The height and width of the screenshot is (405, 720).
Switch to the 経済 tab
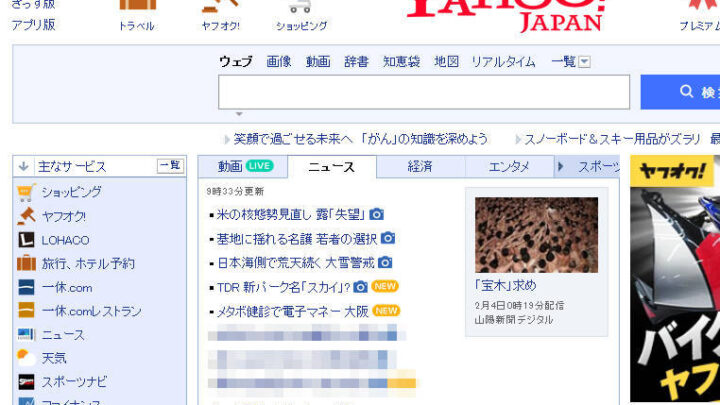click(x=420, y=166)
